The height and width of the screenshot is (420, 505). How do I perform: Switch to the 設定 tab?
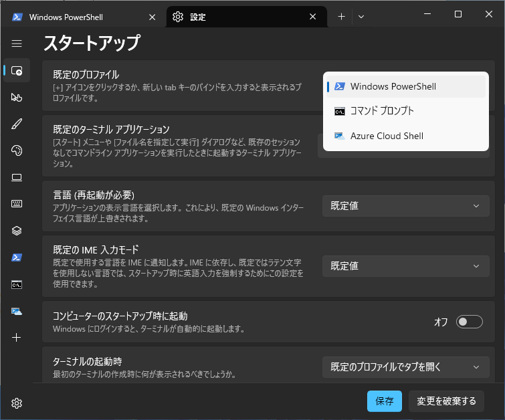(x=247, y=17)
